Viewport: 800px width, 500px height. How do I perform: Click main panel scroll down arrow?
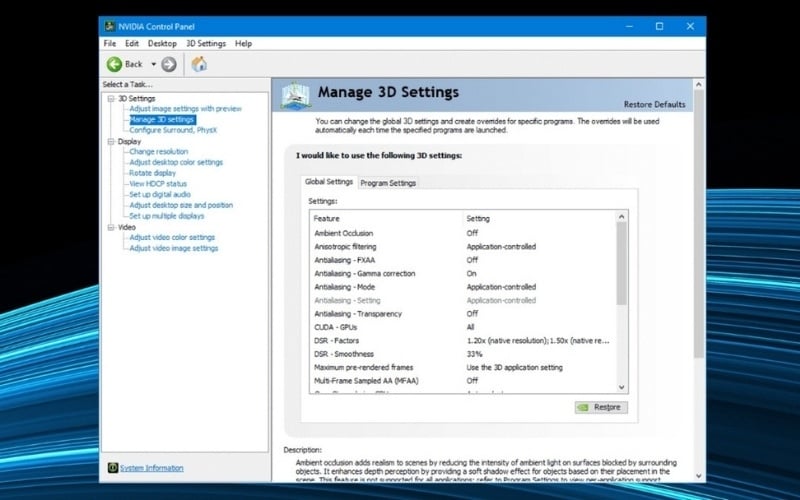click(x=699, y=476)
